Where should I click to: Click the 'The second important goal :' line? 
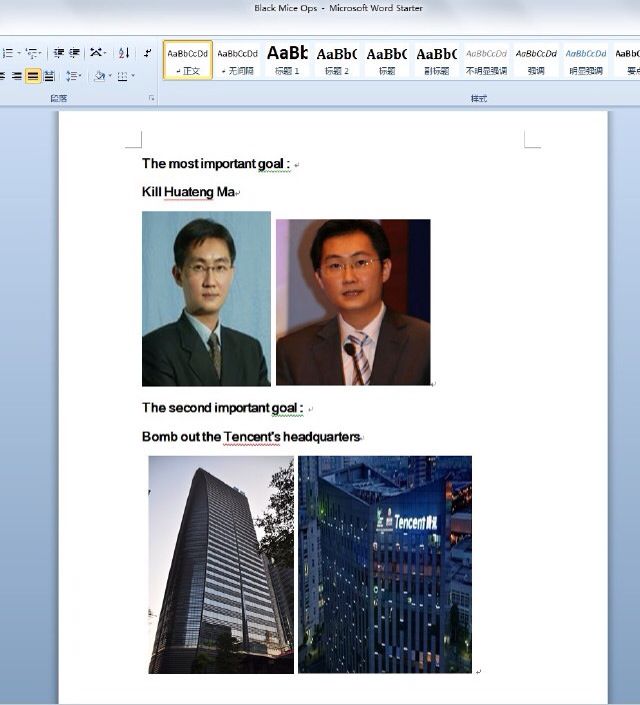pyautogui.click(x=223, y=408)
